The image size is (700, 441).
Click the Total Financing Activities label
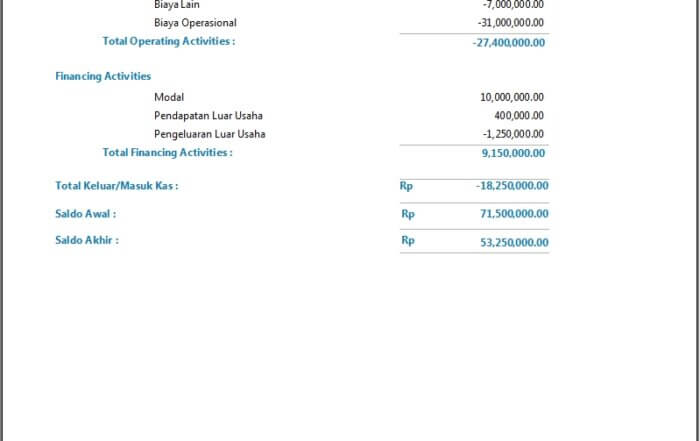coord(167,152)
